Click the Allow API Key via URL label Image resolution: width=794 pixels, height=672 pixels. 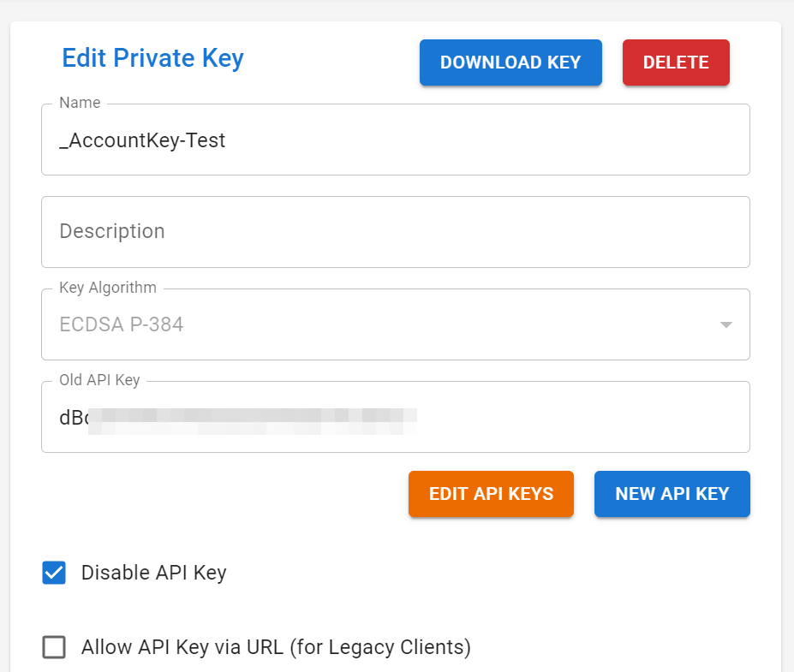coord(275,647)
